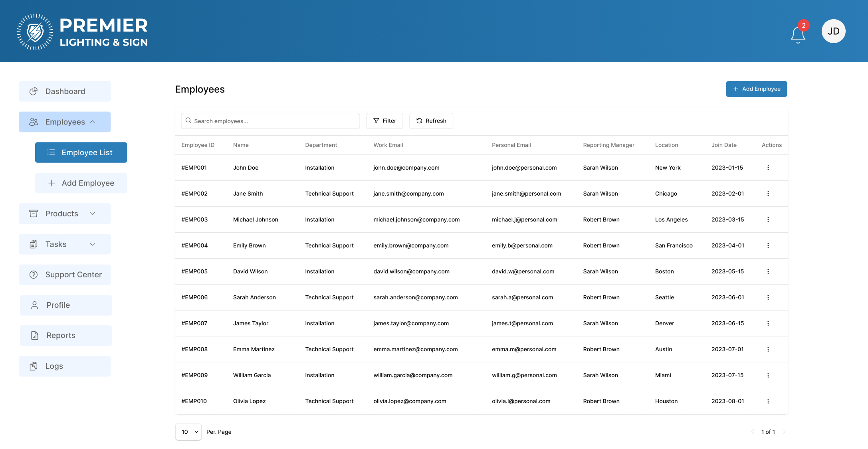The height and width of the screenshot is (449, 868).
Task: Open the notifications bell icon
Action: click(x=798, y=34)
